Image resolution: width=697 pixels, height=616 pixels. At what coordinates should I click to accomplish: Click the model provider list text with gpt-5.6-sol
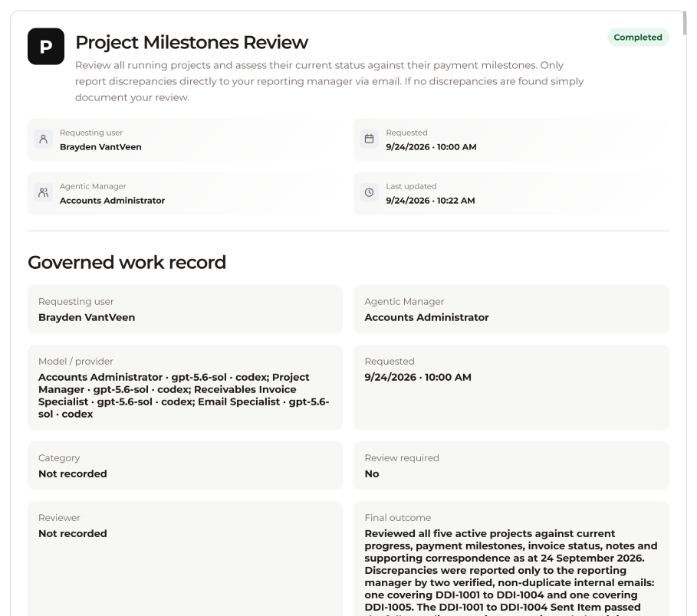[183, 395]
